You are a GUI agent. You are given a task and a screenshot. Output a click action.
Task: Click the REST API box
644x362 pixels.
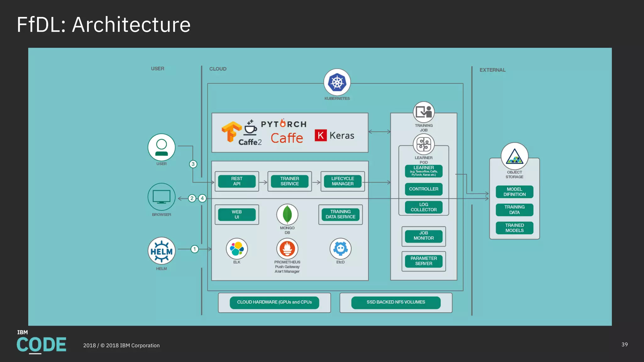pyautogui.click(x=237, y=181)
